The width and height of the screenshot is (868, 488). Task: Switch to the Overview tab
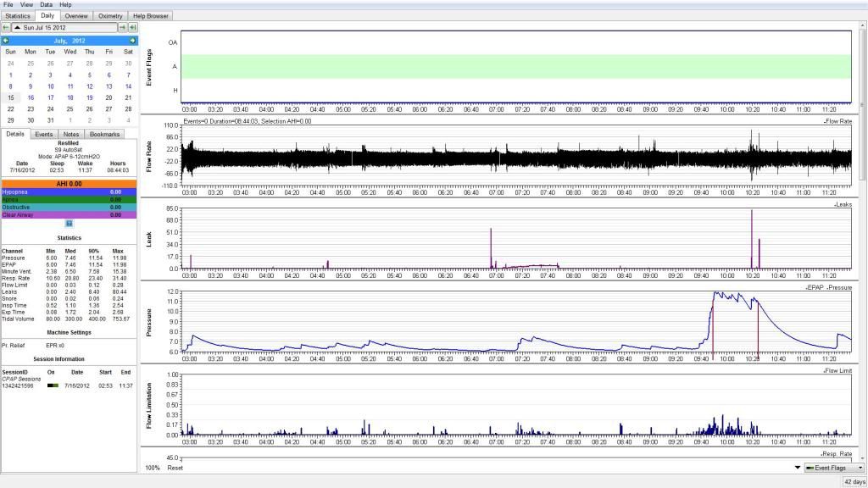[x=75, y=15]
